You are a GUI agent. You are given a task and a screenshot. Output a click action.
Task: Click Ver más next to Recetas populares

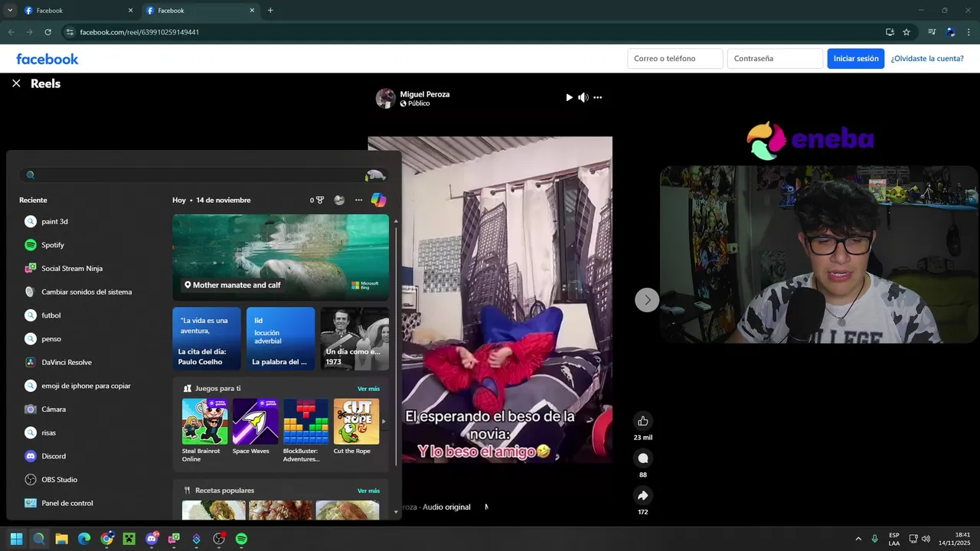[368, 491]
